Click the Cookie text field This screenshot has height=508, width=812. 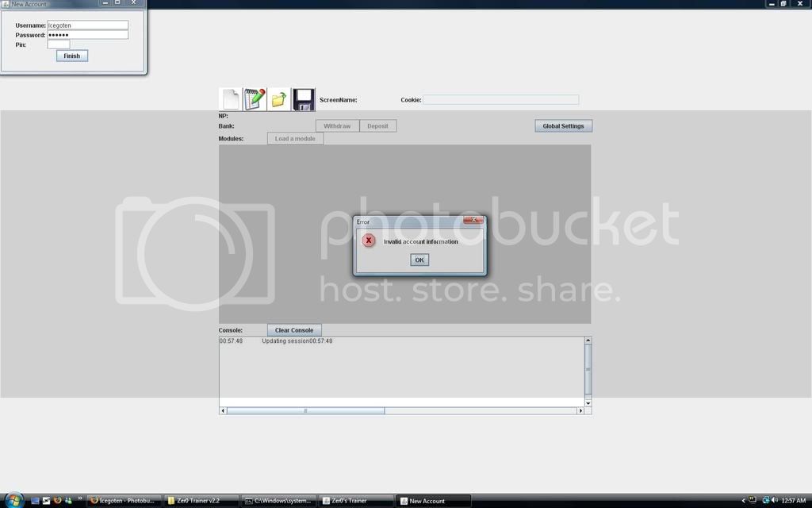[x=500, y=100]
